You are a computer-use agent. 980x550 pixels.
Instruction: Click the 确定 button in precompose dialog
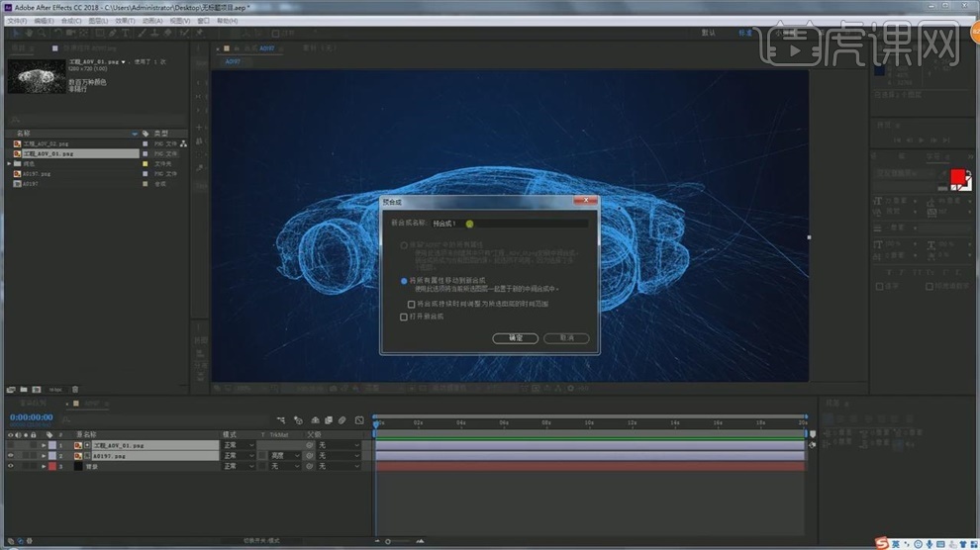coord(515,337)
